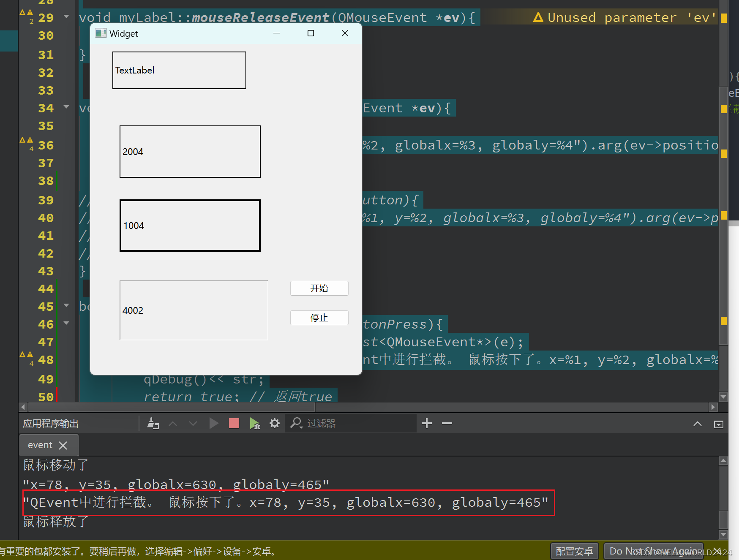The width and height of the screenshot is (739, 560).
Task: Fold the function at line 29
Action: 66,16
